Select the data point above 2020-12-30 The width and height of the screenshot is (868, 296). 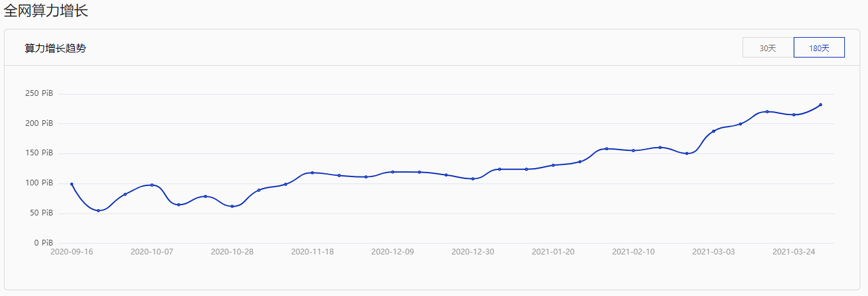(x=473, y=179)
